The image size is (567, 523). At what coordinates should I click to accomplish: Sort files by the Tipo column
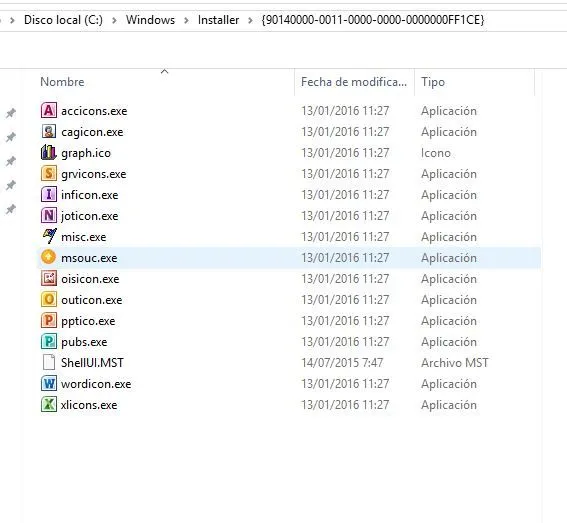pyautogui.click(x=433, y=82)
